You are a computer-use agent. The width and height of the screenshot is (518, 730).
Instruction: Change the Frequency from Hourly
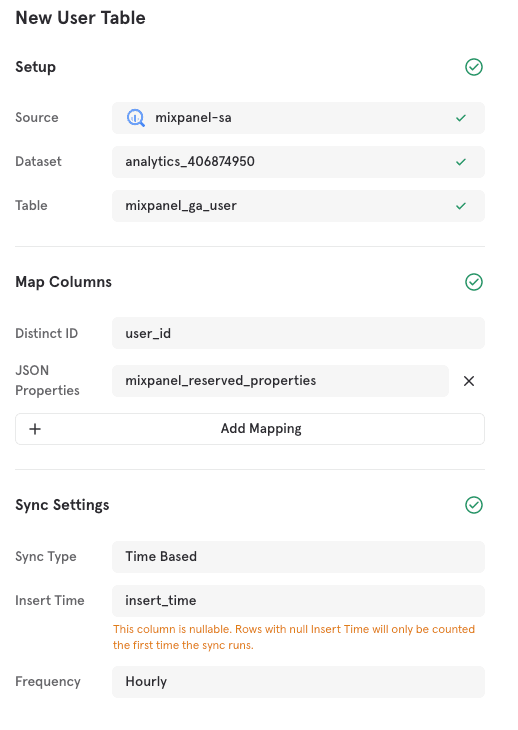(298, 682)
